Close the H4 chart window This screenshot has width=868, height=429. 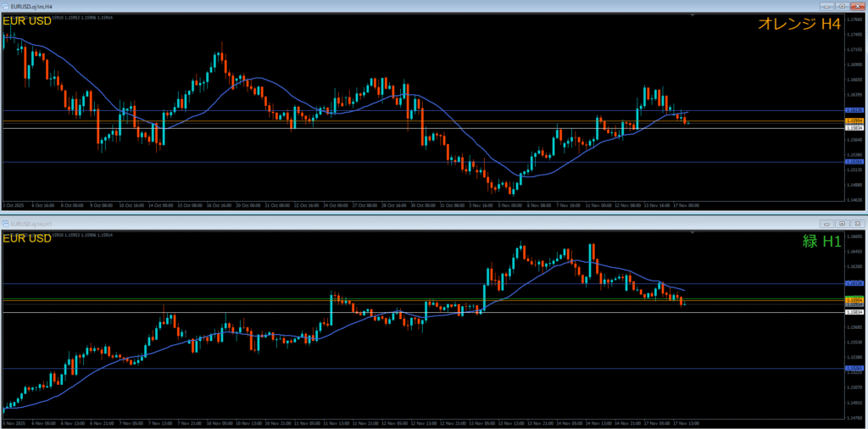point(857,6)
